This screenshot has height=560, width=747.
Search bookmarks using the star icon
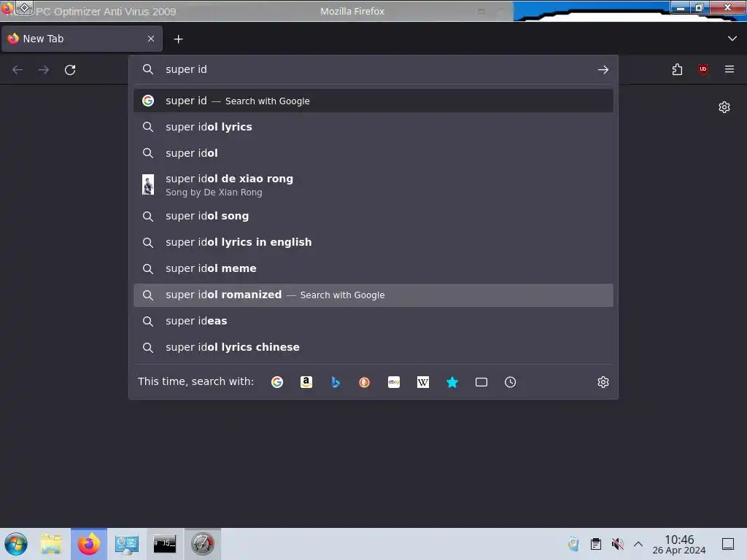click(x=452, y=382)
